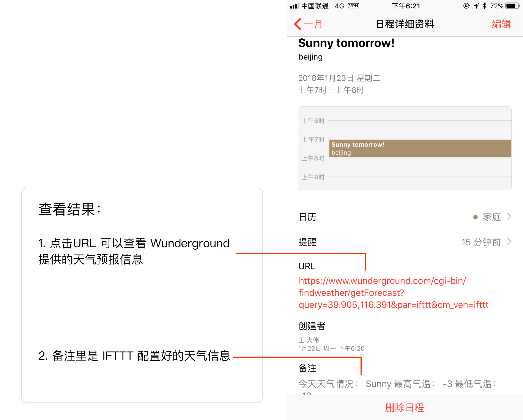Tap the Sunny tomorrow! event block in timeline
523x420 pixels.
(x=420, y=149)
